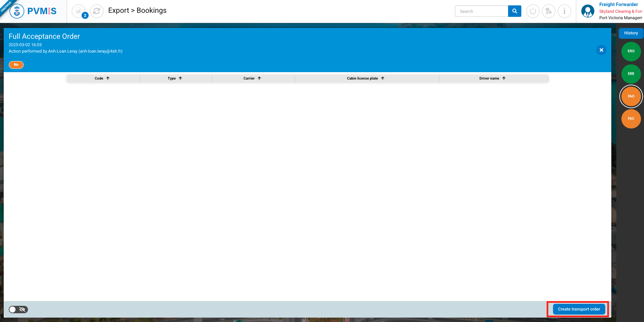Open the user profile avatar
This screenshot has height=322, width=644.
(x=588, y=11)
